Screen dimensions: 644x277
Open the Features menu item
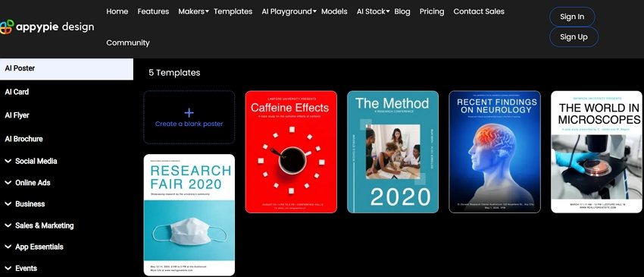click(153, 11)
